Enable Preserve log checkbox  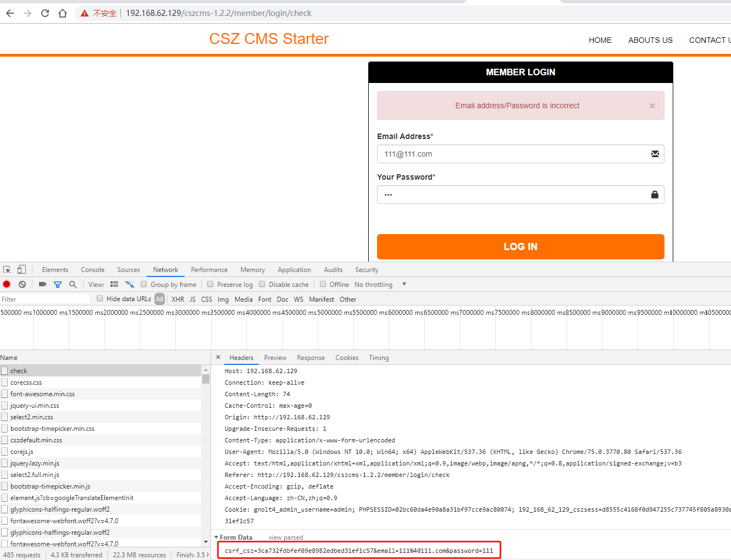(x=210, y=284)
